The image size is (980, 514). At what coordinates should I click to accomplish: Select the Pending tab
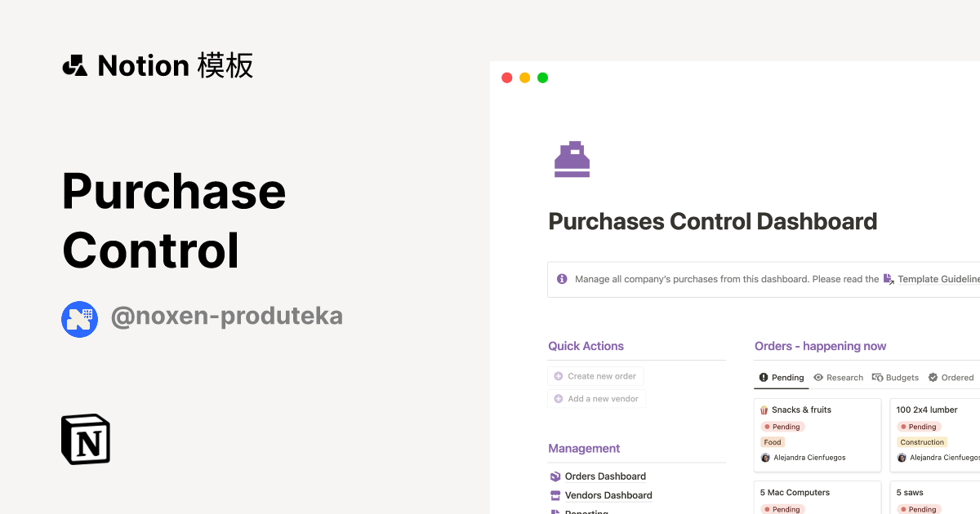click(781, 377)
